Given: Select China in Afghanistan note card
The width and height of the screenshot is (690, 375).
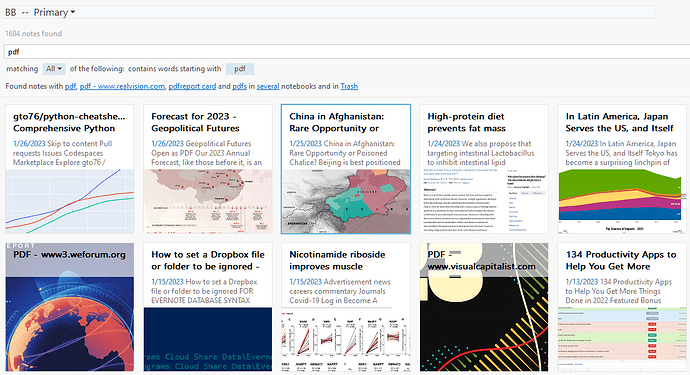Looking at the screenshot, I should coord(346,169).
